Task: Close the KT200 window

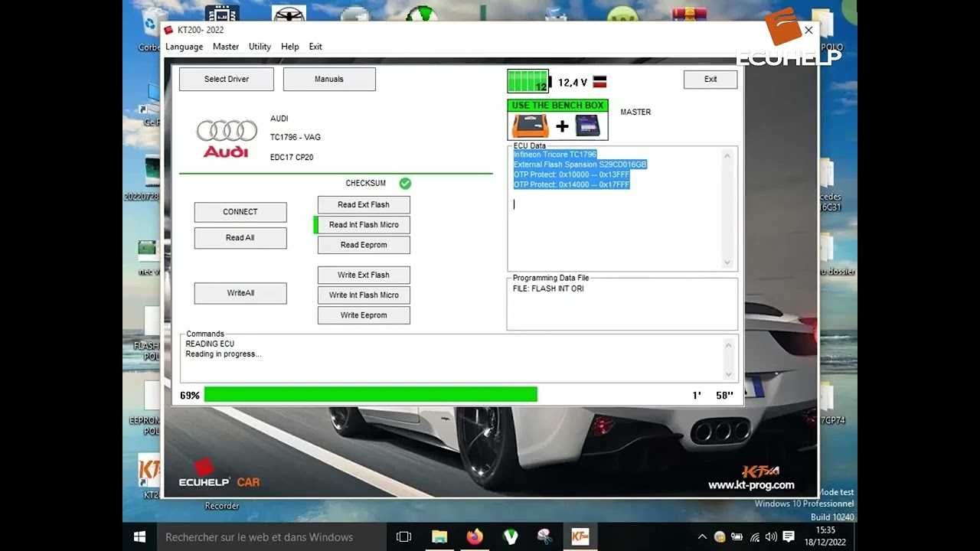Action: tap(808, 31)
